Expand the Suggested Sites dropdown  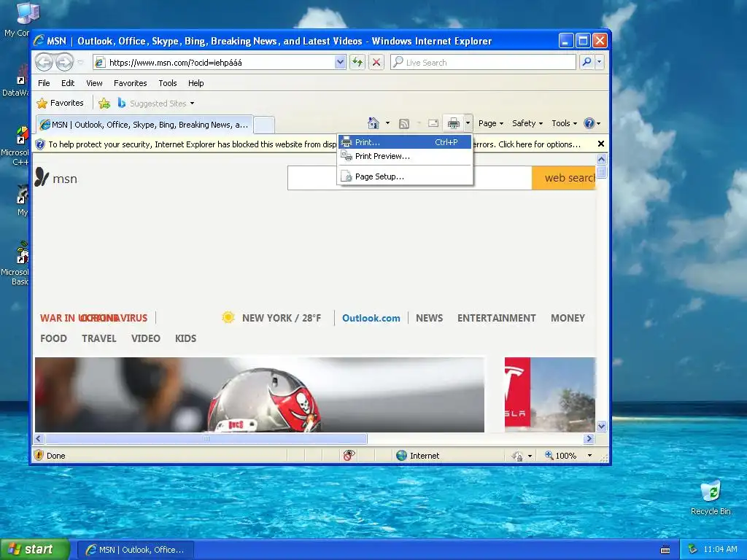192,104
